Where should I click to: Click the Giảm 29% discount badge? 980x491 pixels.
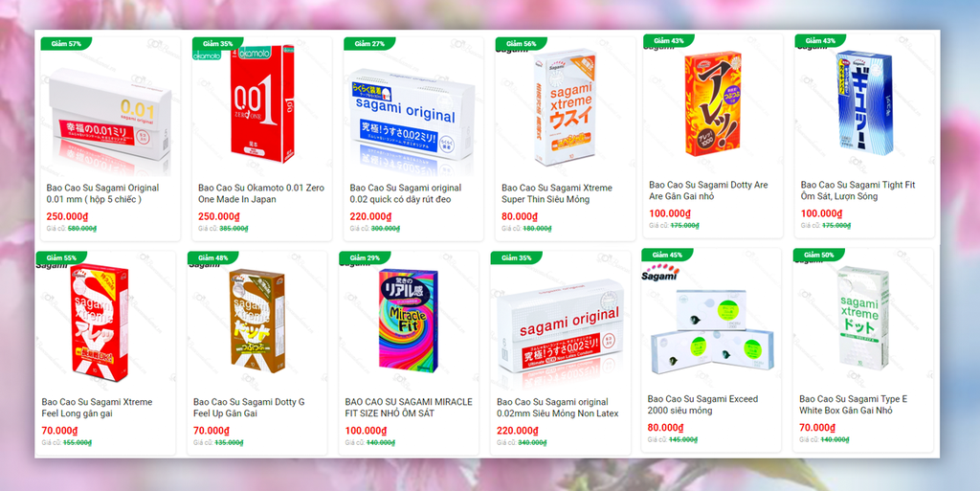click(365, 258)
